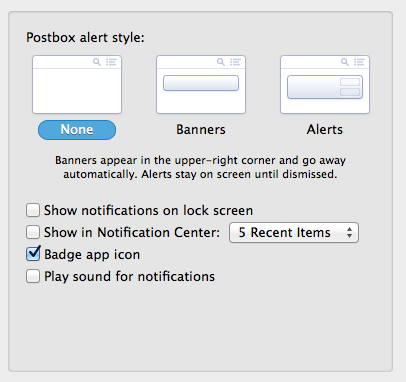Click the Postbox alert style heading
The width and height of the screenshot is (406, 382).
click(x=85, y=38)
